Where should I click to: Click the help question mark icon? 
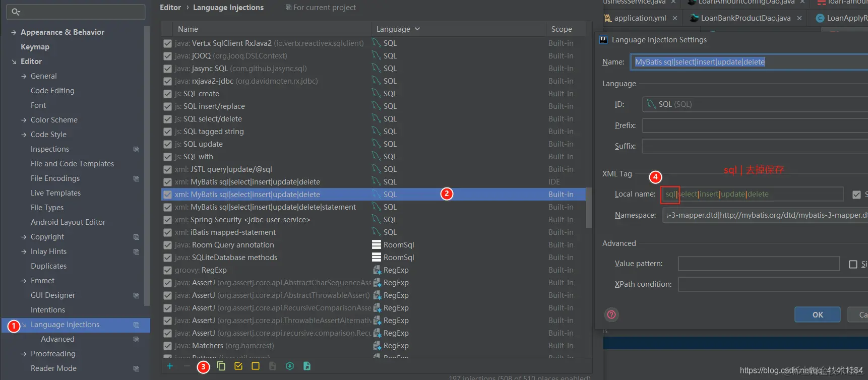click(611, 314)
